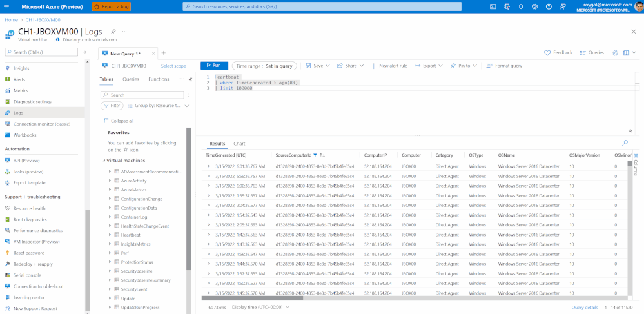Click the user account avatar
This screenshot has height=314, width=644.
tap(638, 6)
